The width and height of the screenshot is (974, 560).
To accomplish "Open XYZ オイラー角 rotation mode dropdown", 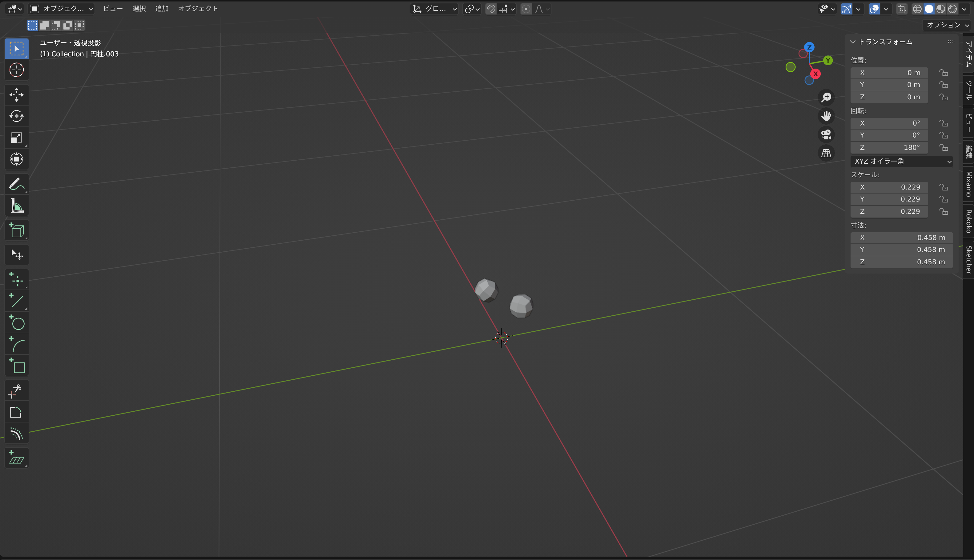I will coord(902,161).
